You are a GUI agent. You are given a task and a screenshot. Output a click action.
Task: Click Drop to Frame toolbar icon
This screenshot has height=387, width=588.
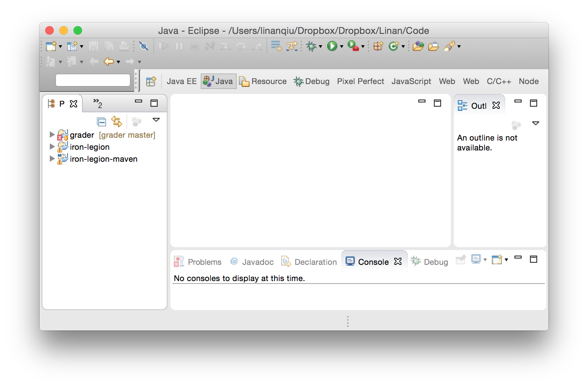(x=276, y=46)
